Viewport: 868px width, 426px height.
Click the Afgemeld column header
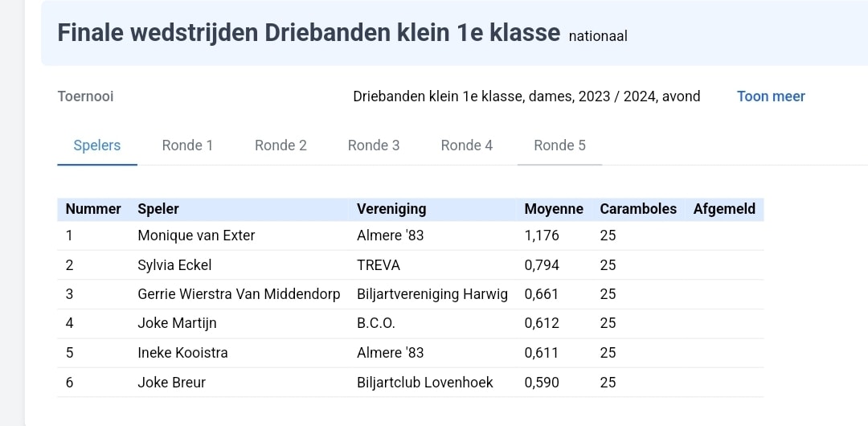(x=724, y=209)
